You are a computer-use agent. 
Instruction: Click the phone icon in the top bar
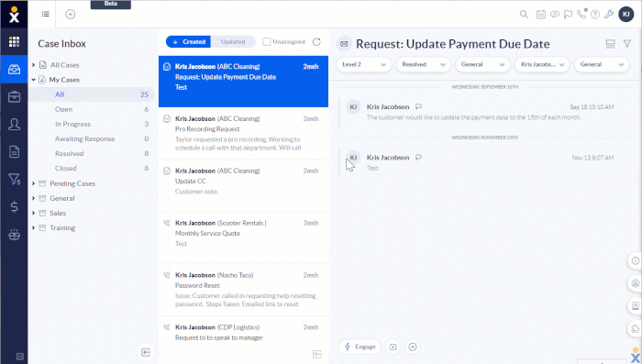581,15
